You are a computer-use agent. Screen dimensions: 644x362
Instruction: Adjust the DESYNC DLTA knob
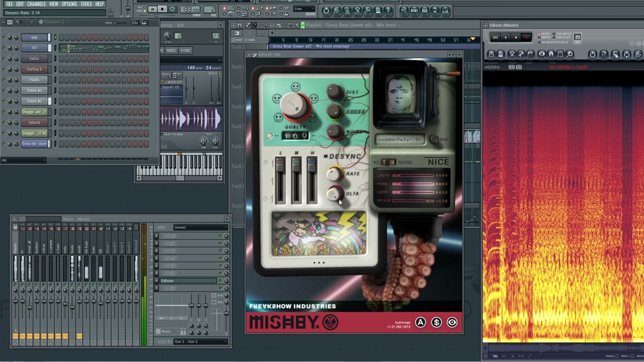[x=334, y=194]
